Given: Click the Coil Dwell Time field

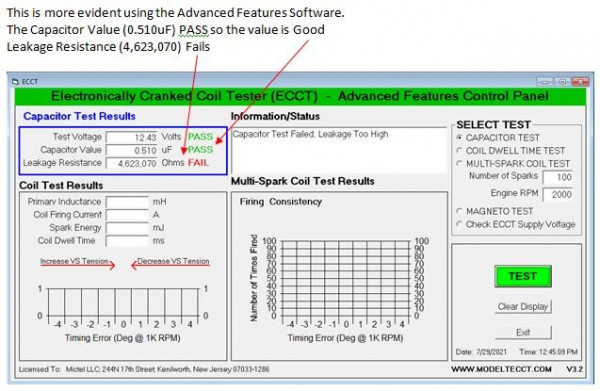Looking at the screenshot, I should [127, 241].
